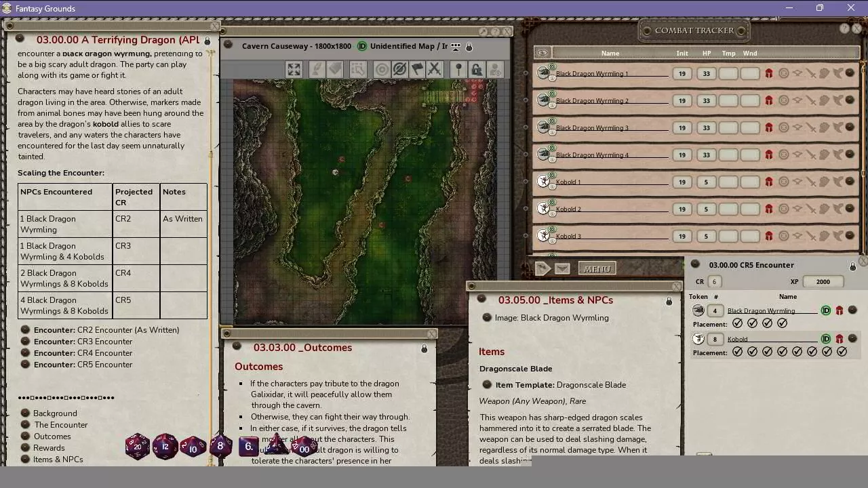
Task: Click the grayed eraser tool in map toolbar
Action: tap(334, 69)
